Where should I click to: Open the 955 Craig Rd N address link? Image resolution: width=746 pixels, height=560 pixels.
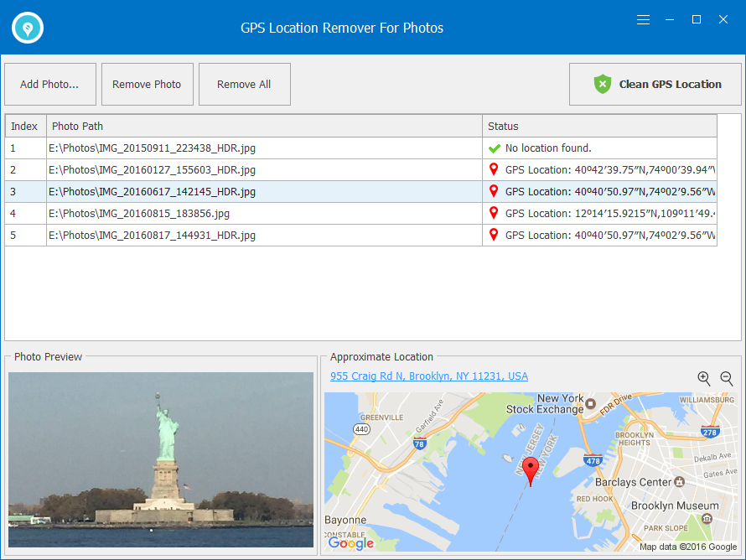428,376
